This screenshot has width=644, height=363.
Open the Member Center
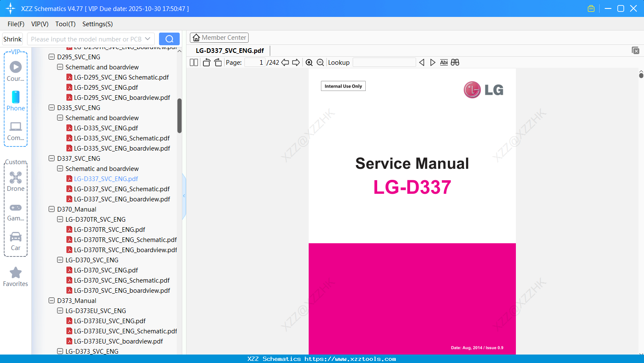pyautogui.click(x=219, y=37)
